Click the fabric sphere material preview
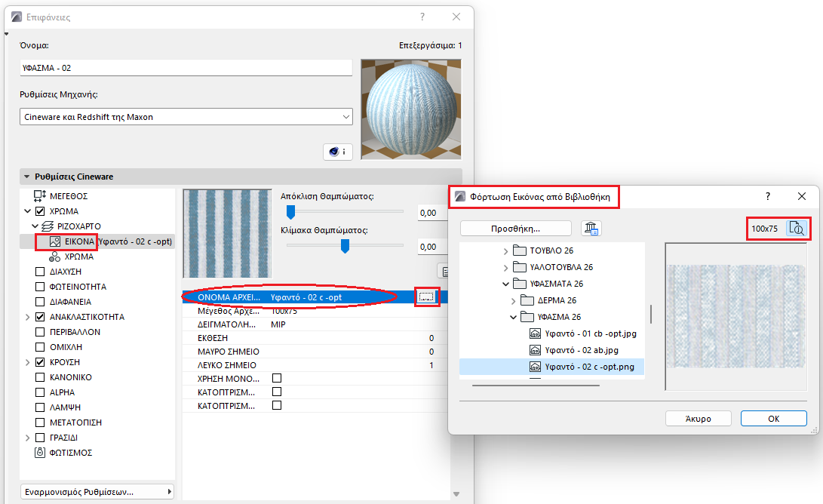The height and width of the screenshot is (504, 823). [x=411, y=109]
